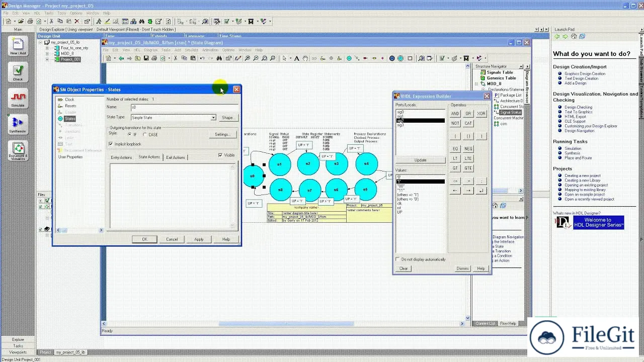Open Simulate menu in State Diagram window
This screenshot has height=362, width=644.
click(192, 50)
